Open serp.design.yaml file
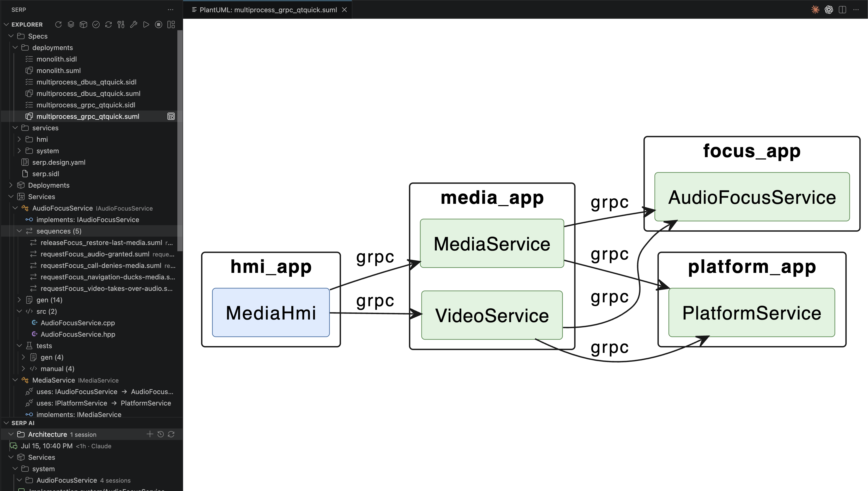Image resolution: width=868 pixels, height=491 pixels. pos(89,162)
